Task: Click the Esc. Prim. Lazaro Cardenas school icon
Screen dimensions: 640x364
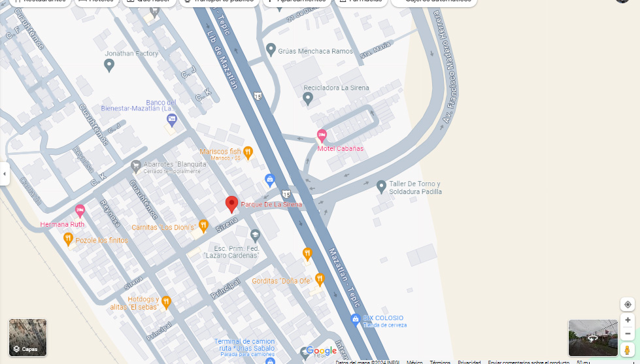Action: 255,235
